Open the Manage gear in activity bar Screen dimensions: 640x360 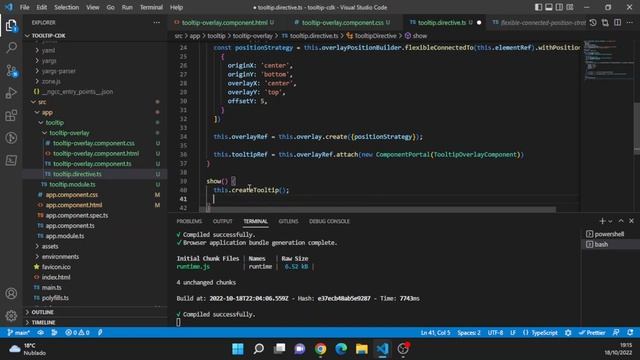point(11,316)
